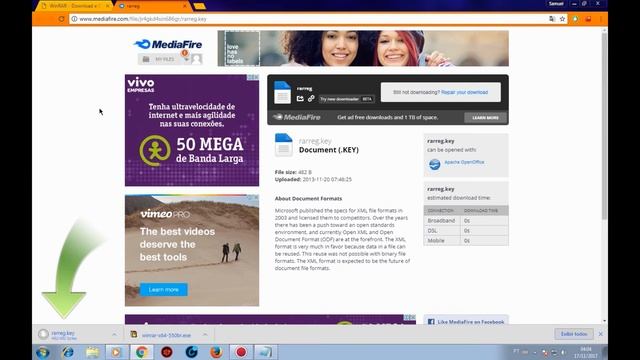Bookmark this page with the star icon
This screenshot has height=360, width=640.
point(562,19)
